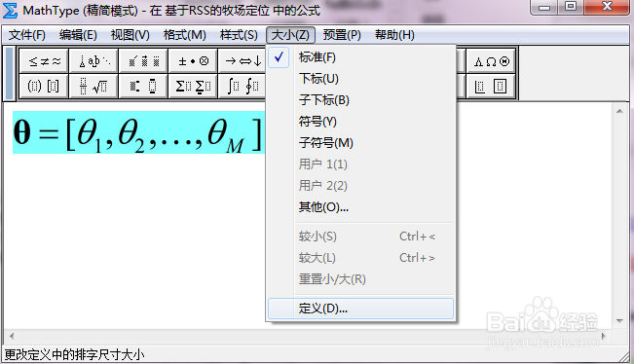Open the 帮助(H) menu
The height and width of the screenshot is (364, 634).
click(x=394, y=35)
